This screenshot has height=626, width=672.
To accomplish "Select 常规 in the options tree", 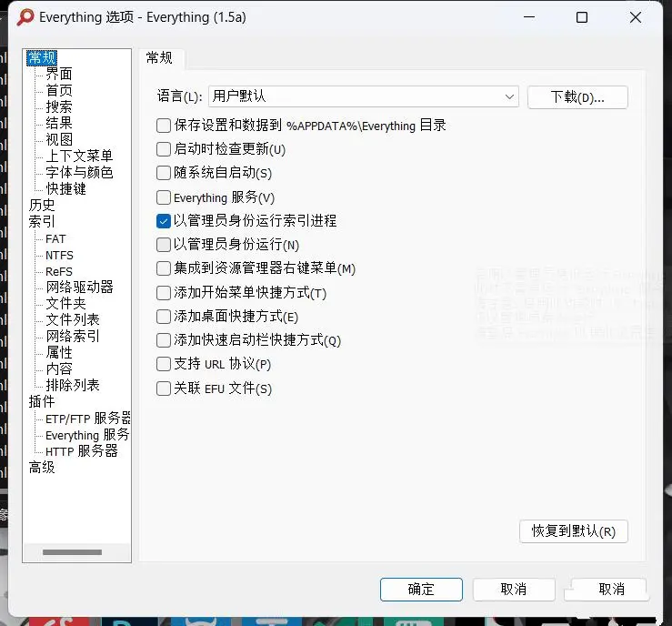I will point(42,58).
